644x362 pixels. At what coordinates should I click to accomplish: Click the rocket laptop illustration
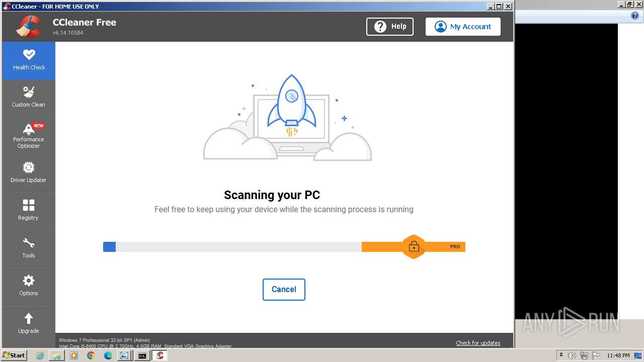tap(287, 118)
